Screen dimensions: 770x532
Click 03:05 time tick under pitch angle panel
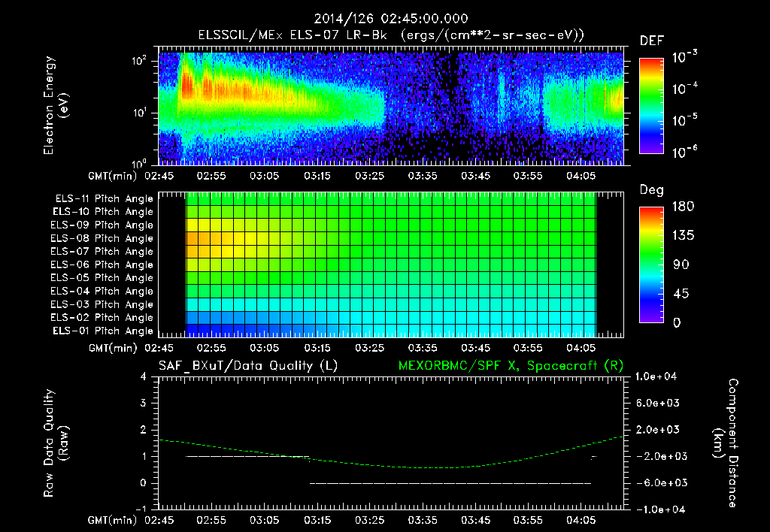coord(264,348)
